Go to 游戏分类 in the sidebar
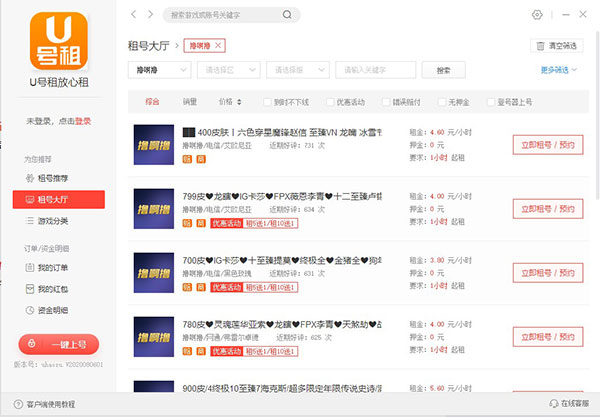 [56, 220]
